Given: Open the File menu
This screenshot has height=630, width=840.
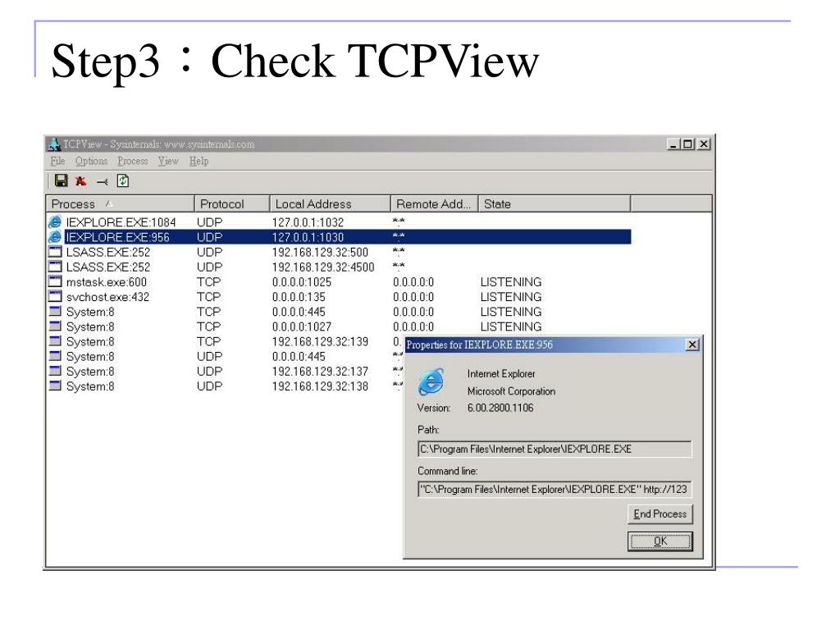Looking at the screenshot, I should tap(57, 162).
